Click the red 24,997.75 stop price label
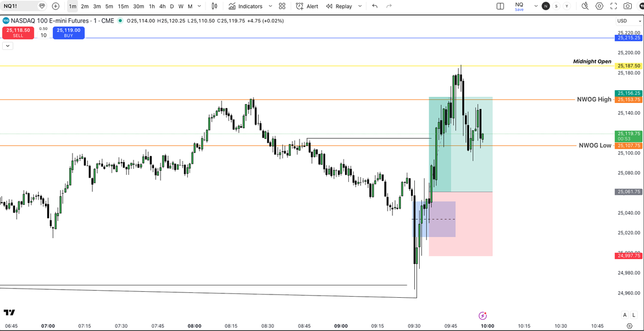 [628, 256]
